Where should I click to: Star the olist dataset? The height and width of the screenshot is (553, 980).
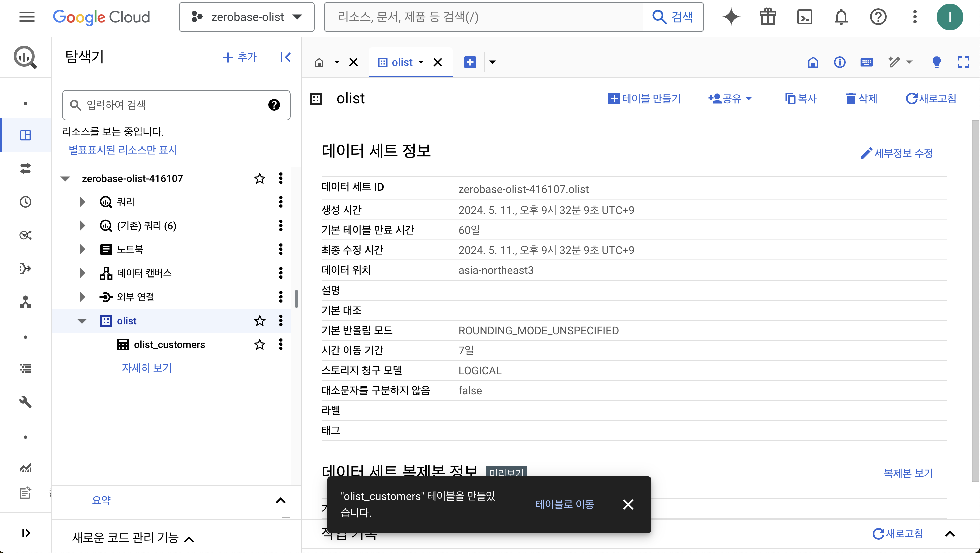(260, 321)
